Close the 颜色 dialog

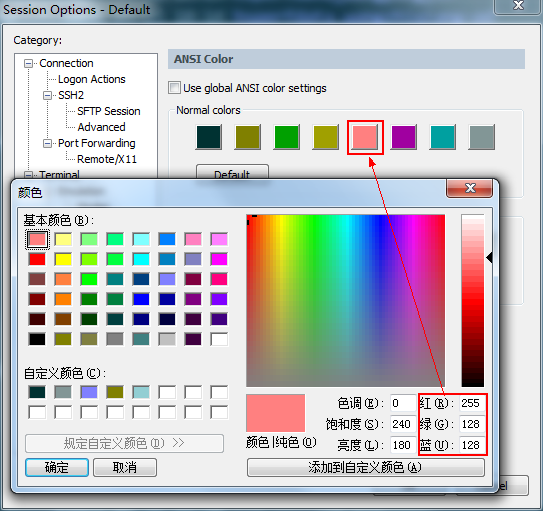click(x=470, y=188)
